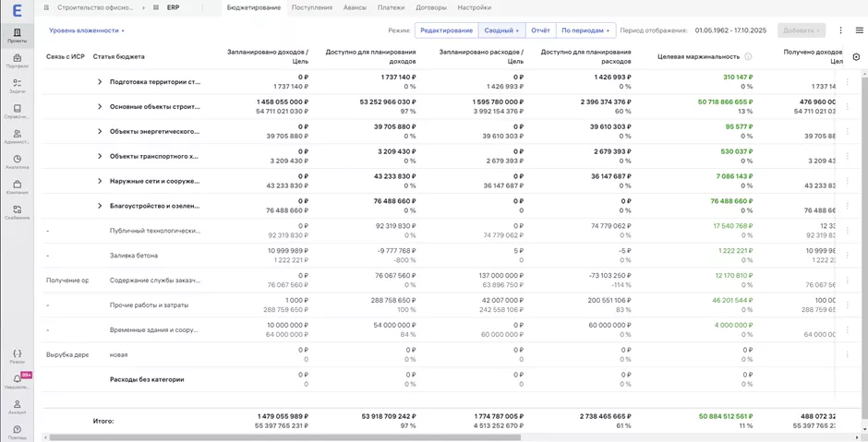Open notifications bell with 99+ badge
This screenshot has width=868, height=442.
coord(17,380)
